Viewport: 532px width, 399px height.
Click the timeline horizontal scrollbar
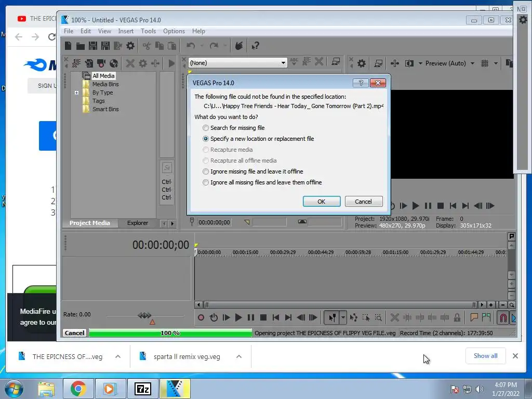(x=339, y=304)
